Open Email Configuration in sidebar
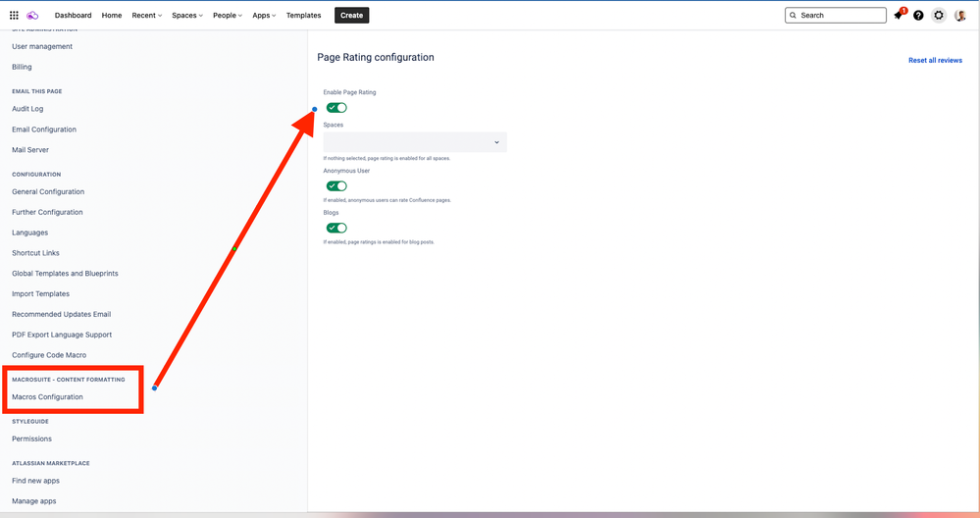 [44, 129]
